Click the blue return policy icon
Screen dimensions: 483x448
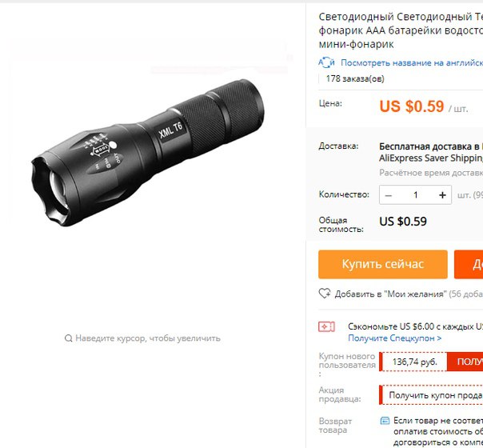click(385, 421)
